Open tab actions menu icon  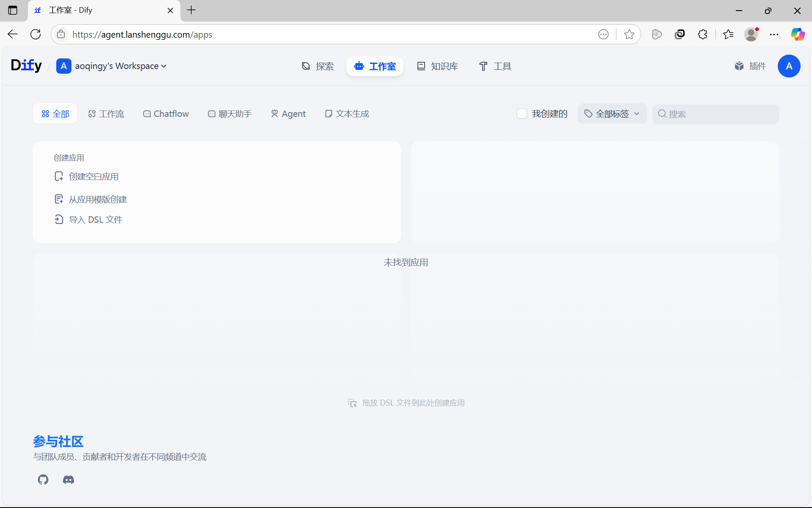[13, 10]
